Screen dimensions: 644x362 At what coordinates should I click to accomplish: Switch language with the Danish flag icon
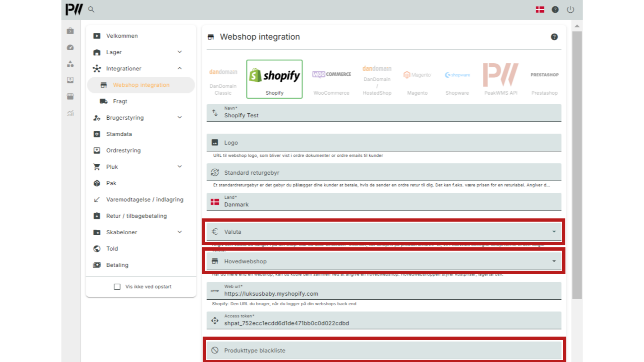pos(540,10)
